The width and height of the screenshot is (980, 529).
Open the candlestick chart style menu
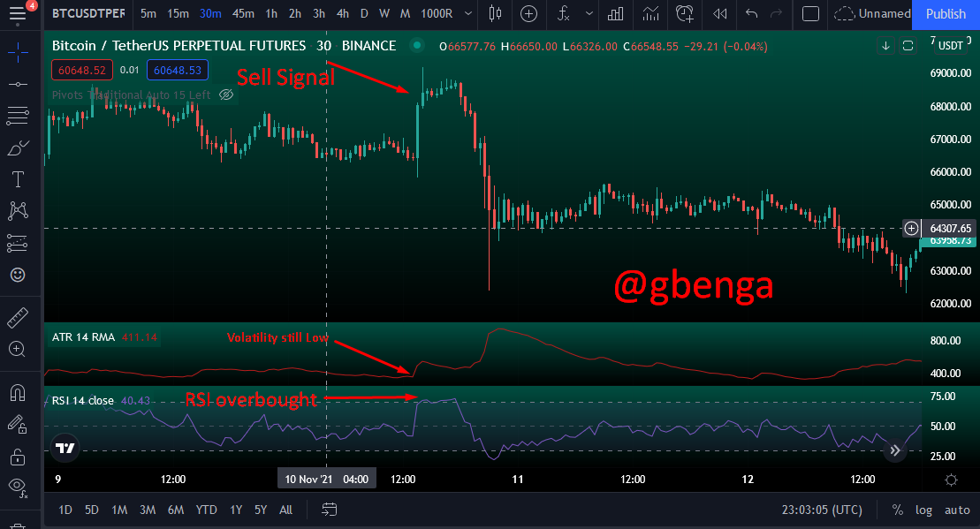(x=495, y=14)
